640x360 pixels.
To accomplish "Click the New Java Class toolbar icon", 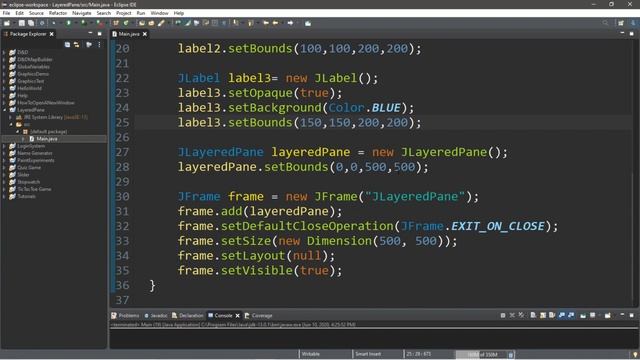I will 126,23.
